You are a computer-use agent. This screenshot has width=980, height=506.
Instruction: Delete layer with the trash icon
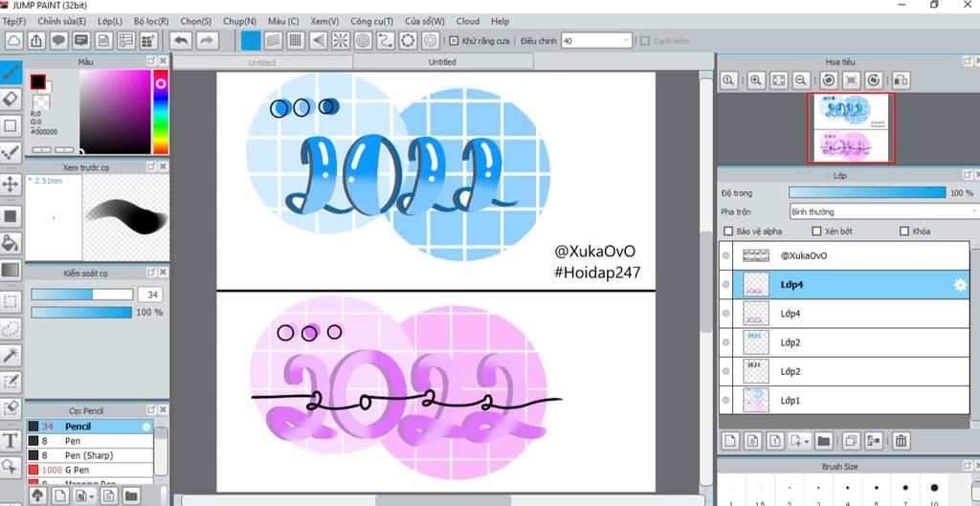click(x=901, y=440)
